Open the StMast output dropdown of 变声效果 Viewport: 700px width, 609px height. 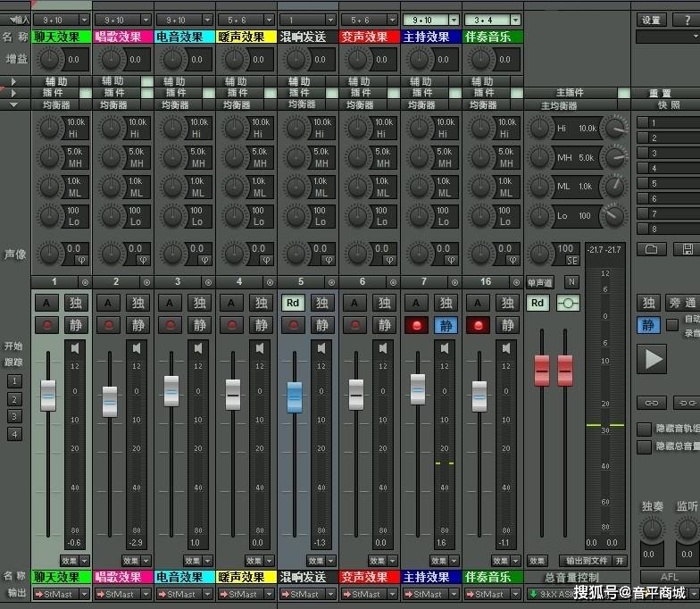[x=392, y=595]
